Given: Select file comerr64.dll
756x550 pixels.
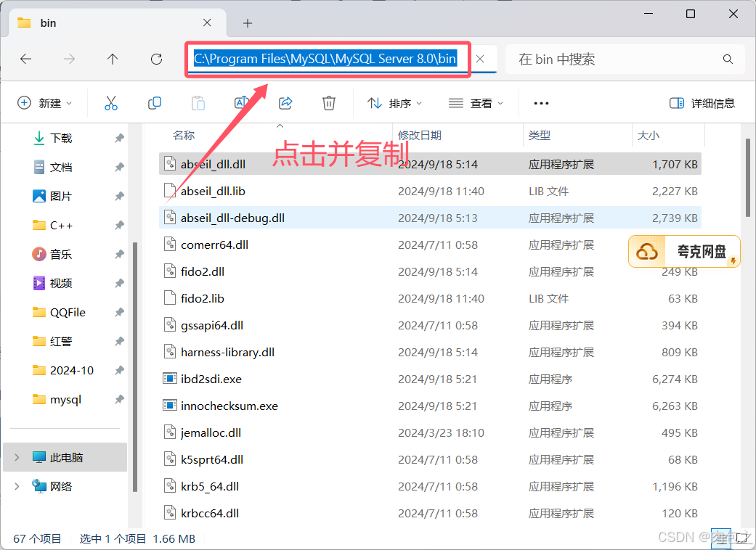Looking at the screenshot, I should click(x=430, y=245).
